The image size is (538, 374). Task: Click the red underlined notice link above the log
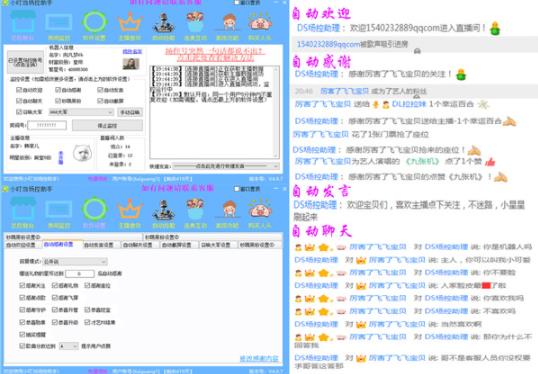[214, 54]
